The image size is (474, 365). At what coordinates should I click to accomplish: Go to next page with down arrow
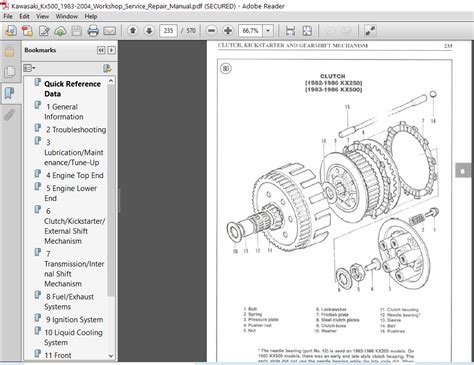pyautogui.click(x=149, y=31)
